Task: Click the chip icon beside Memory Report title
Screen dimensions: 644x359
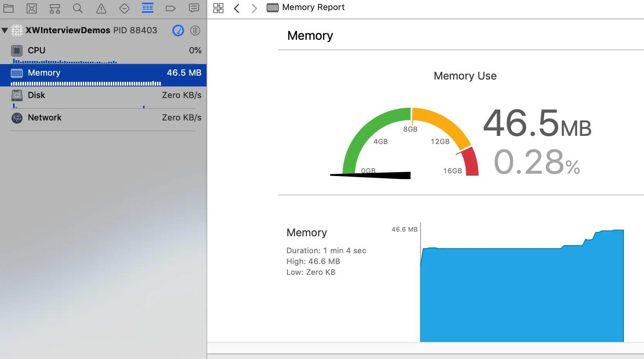Action: [x=273, y=8]
